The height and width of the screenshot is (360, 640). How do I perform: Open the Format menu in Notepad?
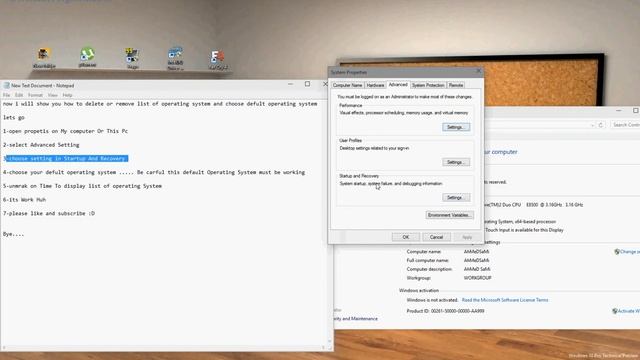coord(35,95)
